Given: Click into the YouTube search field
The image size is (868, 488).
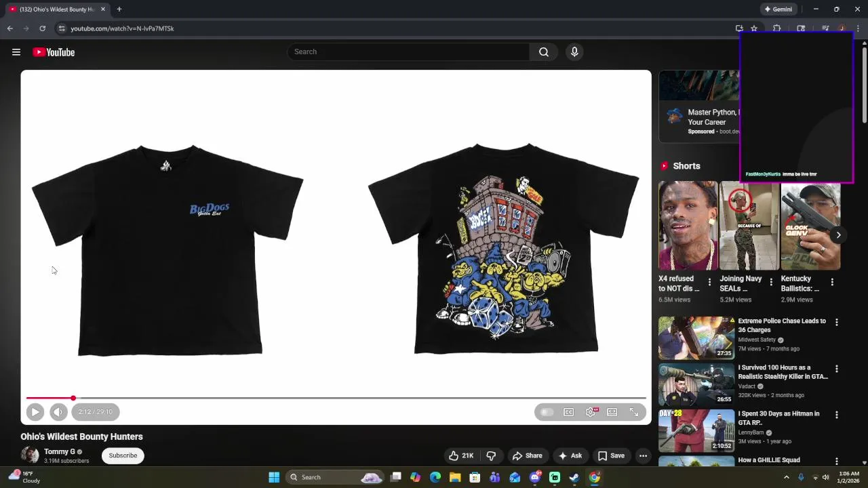Looking at the screenshot, I should click(x=409, y=52).
